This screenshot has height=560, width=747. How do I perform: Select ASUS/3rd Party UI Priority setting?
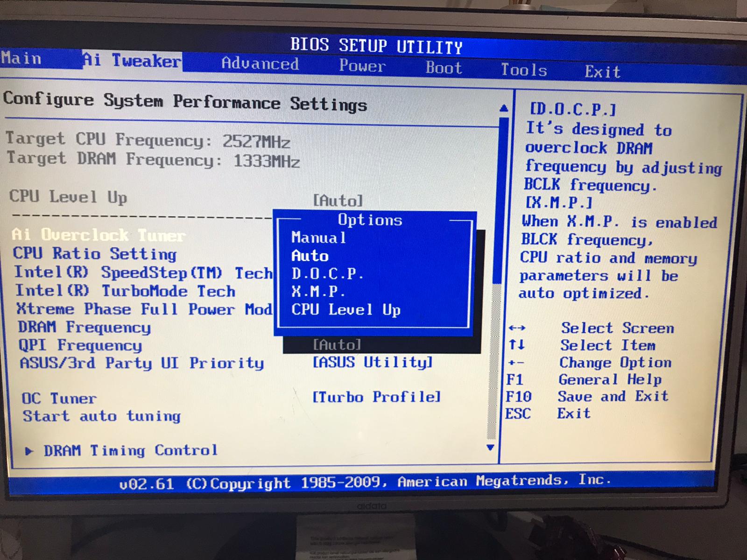142,363
